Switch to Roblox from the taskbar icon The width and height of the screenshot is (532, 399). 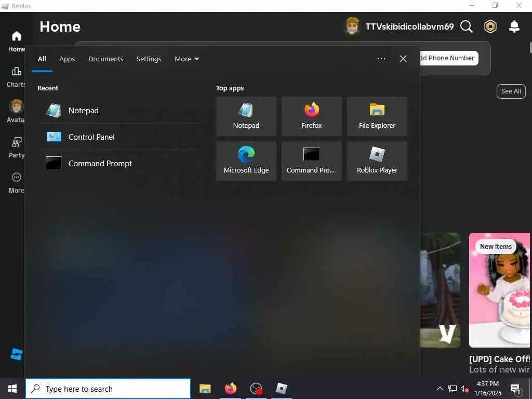click(x=281, y=389)
